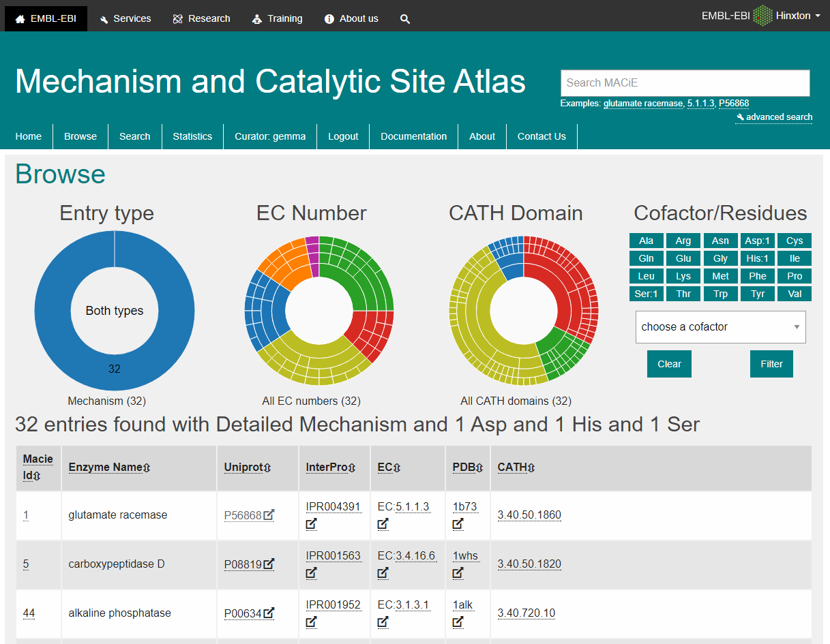Open the Statistics menu item
The height and width of the screenshot is (644, 830).
tap(192, 136)
